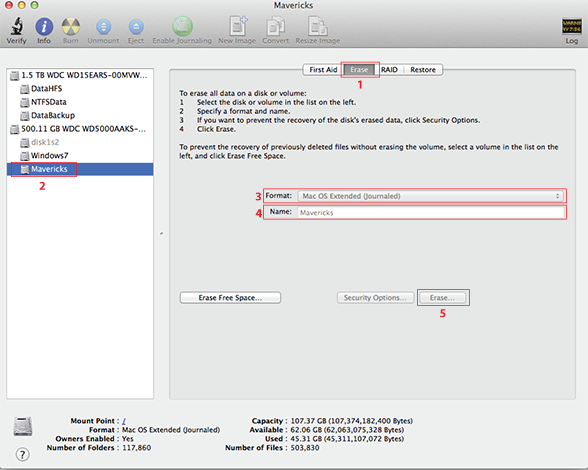Click the Verify microscope icon
Viewport: 588px width, 470px height.
tap(16, 26)
